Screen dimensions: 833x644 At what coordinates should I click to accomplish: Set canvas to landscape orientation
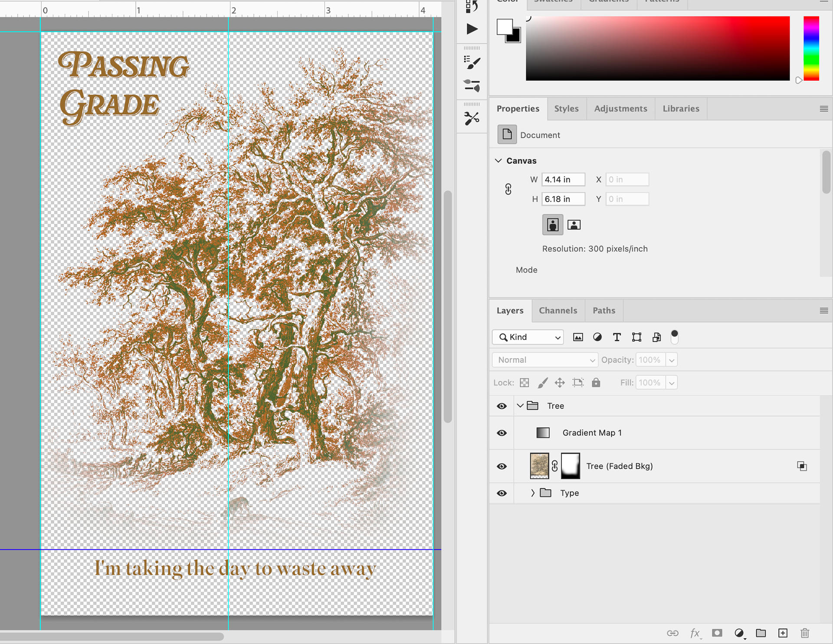(574, 225)
